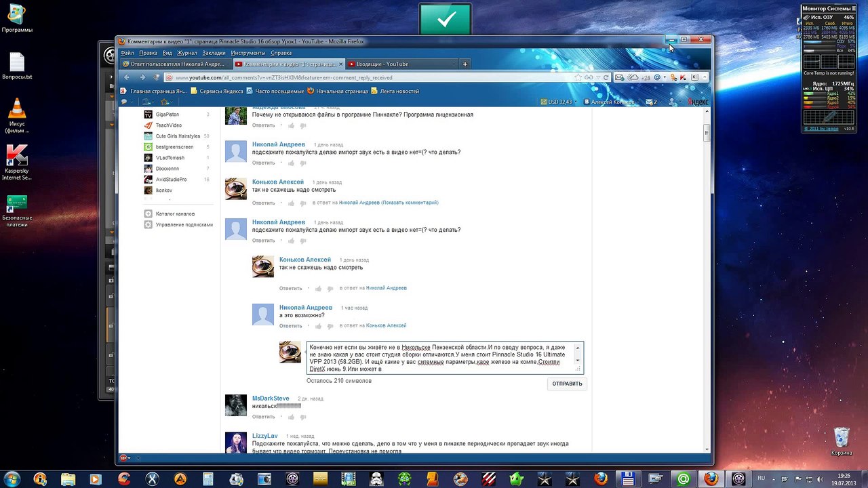This screenshot has height=488, width=868.
Task: Open the Cute Girls Hairstyles subscription
Action: (178, 136)
